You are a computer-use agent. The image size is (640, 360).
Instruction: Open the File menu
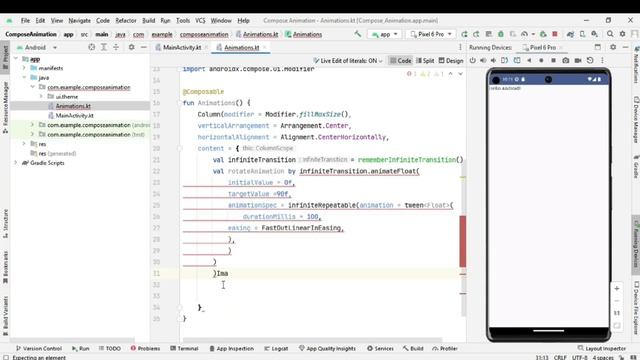click(x=25, y=20)
